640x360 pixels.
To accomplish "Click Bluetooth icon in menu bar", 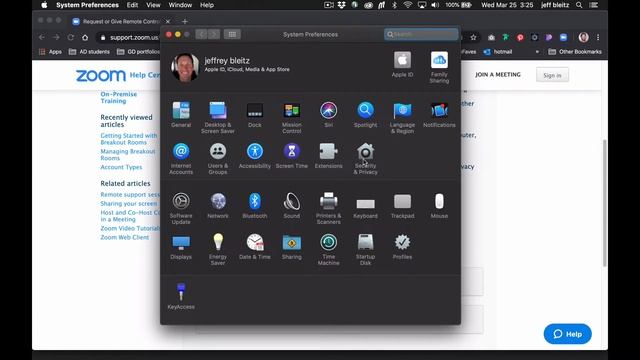I will 394,5.
